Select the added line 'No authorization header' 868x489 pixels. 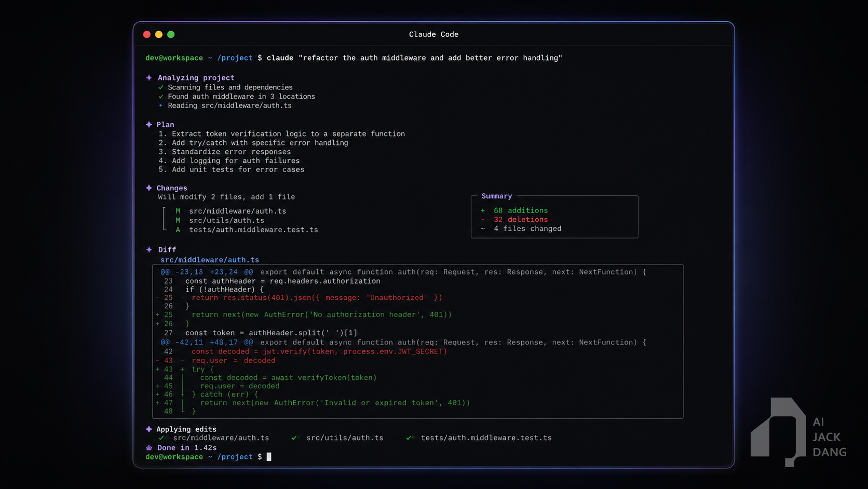tap(321, 315)
